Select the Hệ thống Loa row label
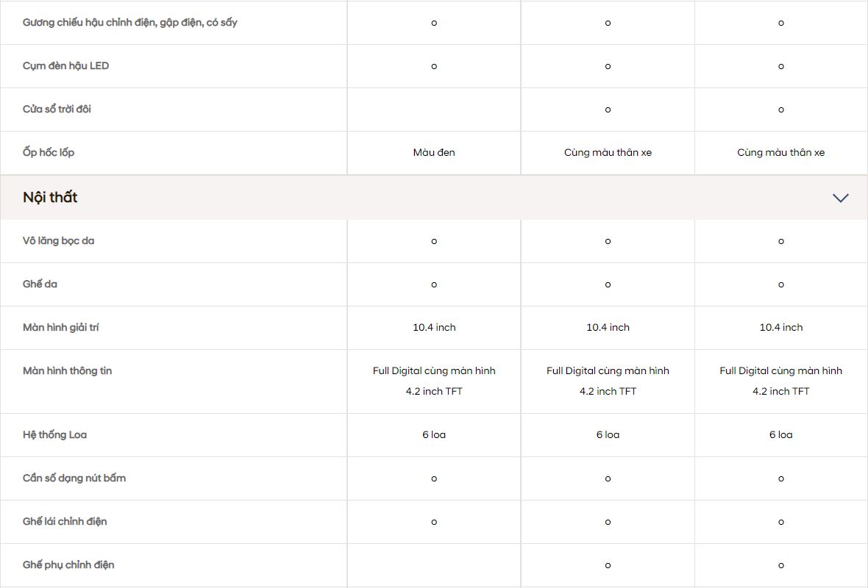 [55, 435]
